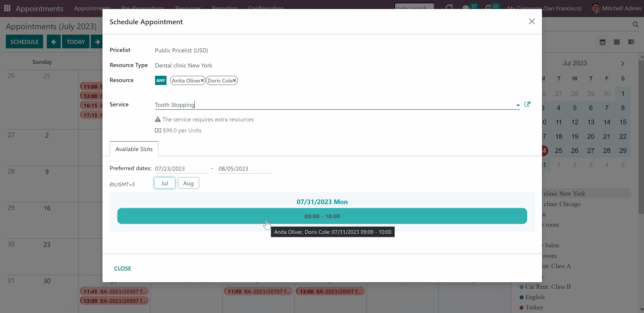Click the Jul 2023 mini calendar title

click(575, 63)
